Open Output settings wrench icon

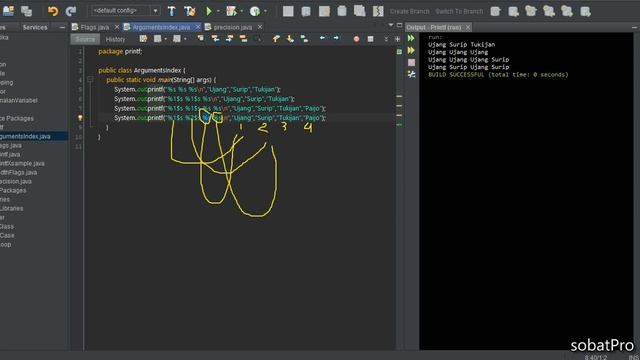point(411,74)
